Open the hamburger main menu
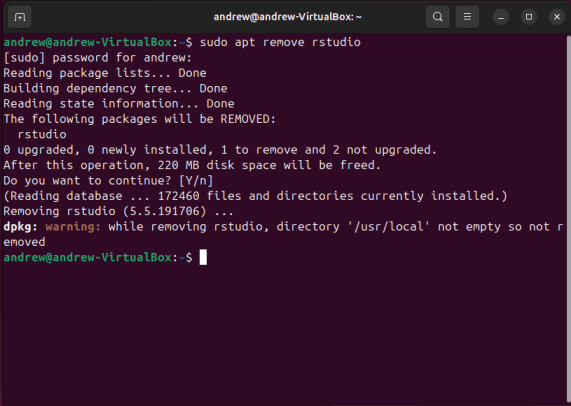Viewport: 571px width, 406px height. 467,17
